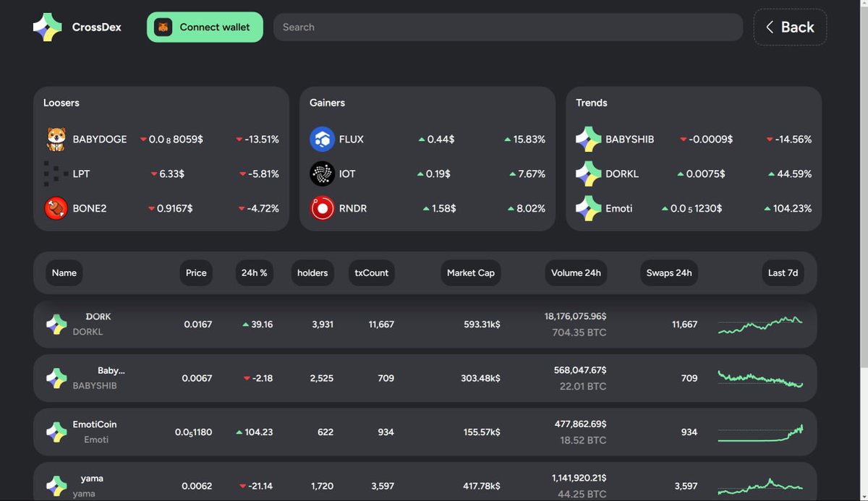This screenshot has width=868, height=501.
Task: Sort by Swaps 24h column header
Action: (669, 273)
